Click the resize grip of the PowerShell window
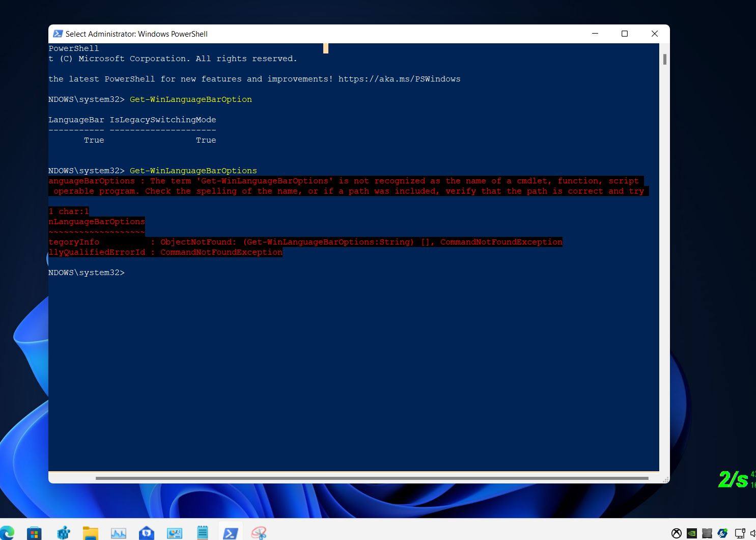 (665, 479)
